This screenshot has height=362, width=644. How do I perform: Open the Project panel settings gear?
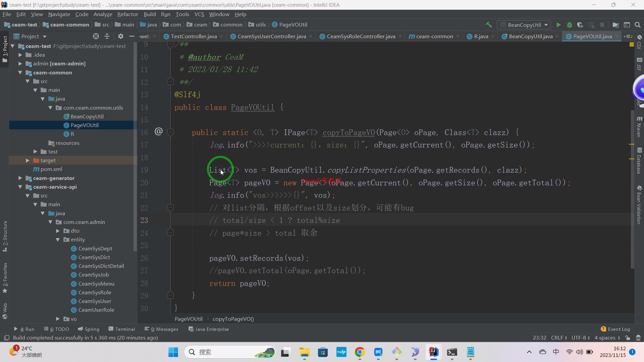(x=121, y=36)
